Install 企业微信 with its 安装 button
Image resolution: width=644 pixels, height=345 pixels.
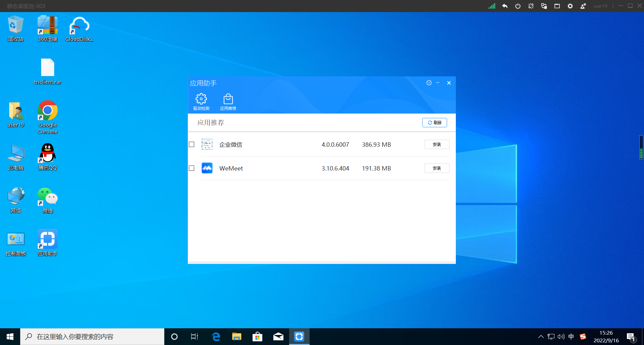pos(437,144)
